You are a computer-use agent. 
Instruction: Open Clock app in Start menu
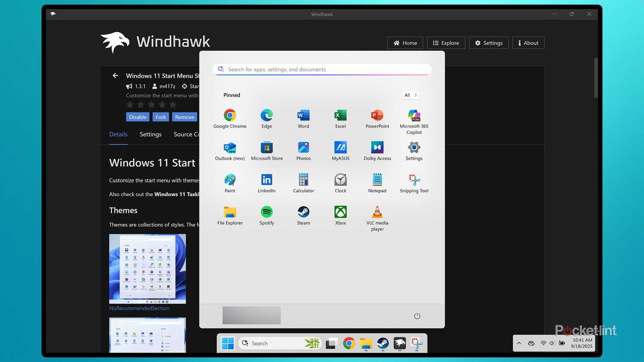[340, 183]
